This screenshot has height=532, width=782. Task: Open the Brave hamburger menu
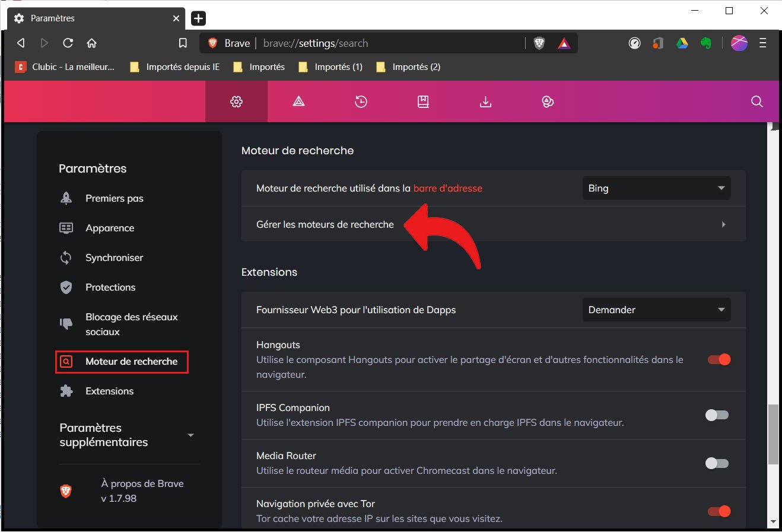(763, 43)
